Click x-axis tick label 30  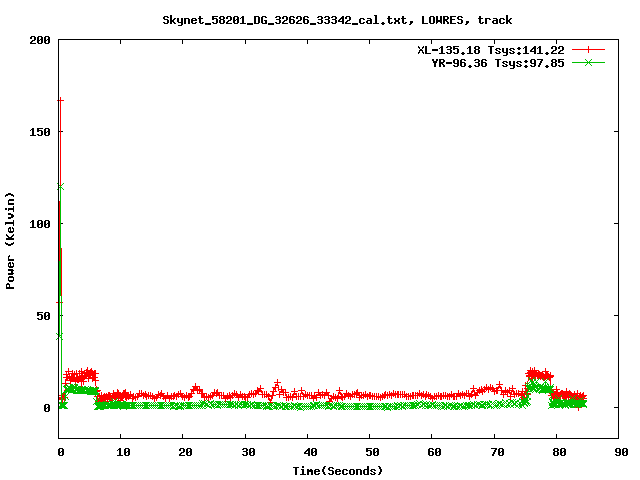point(248,452)
